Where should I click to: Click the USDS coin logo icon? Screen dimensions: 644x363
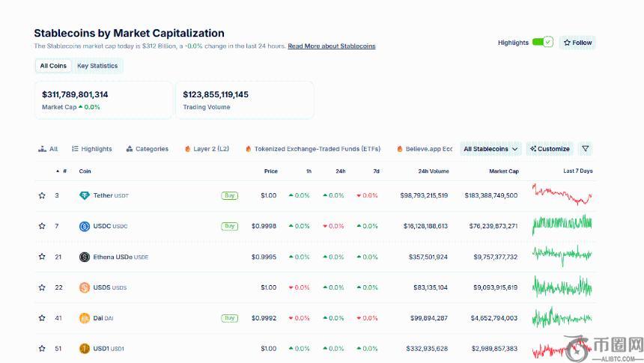[x=85, y=287]
